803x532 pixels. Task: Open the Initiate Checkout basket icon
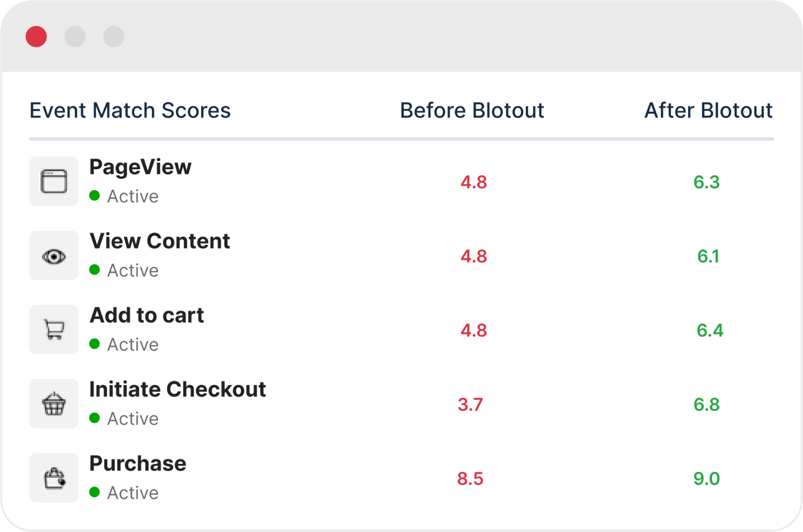tap(53, 404)
